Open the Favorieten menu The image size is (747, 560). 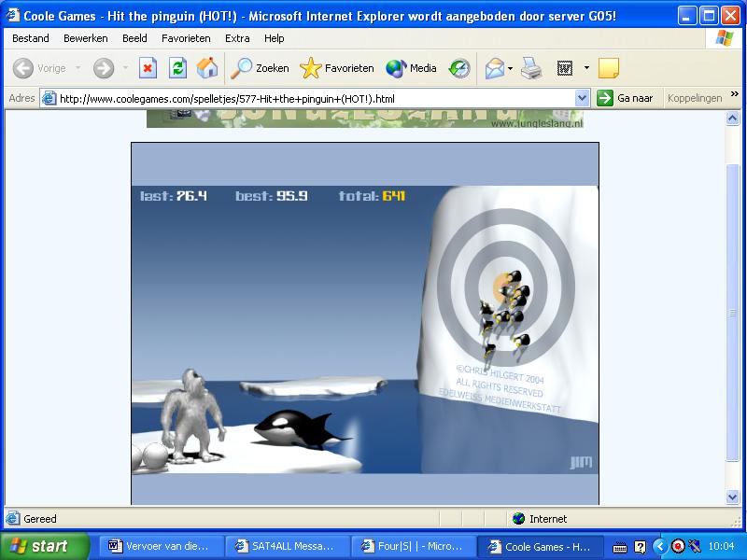tap(186, 38)
